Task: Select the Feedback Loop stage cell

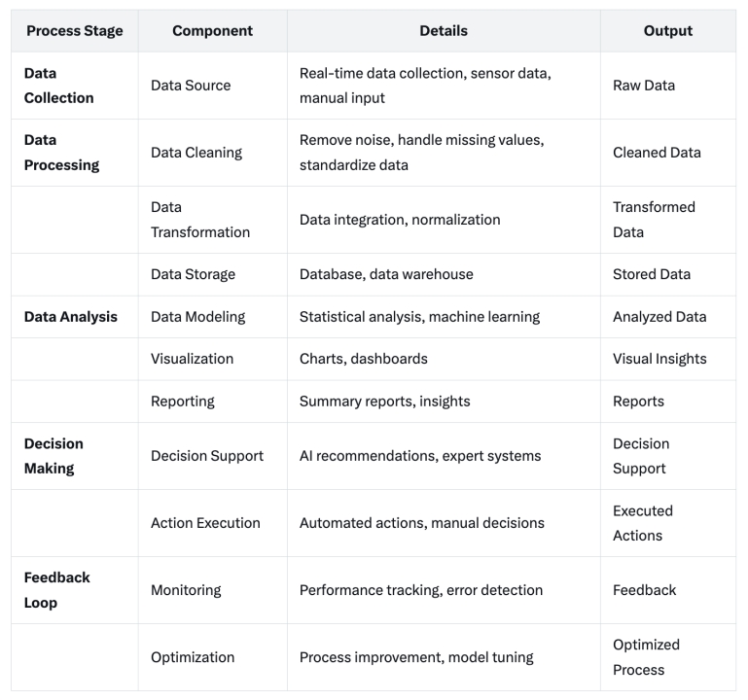Action: point(56,590)
